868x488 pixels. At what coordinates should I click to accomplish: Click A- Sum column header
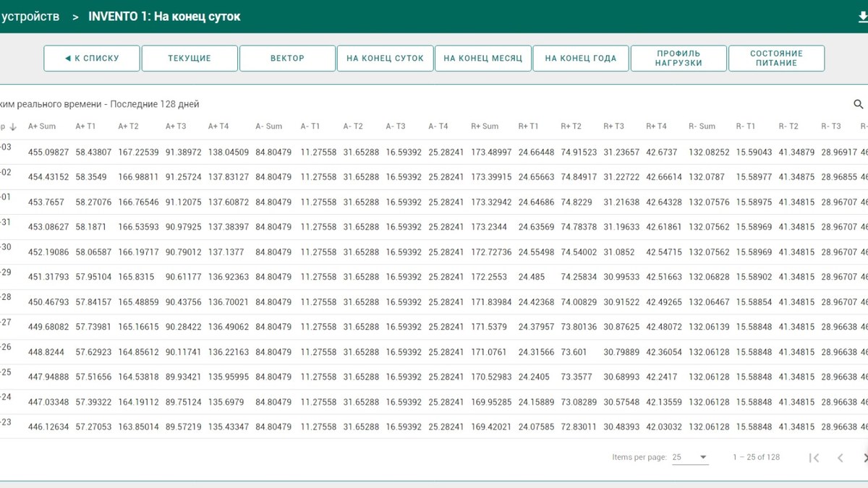click(x=269, y=127)
